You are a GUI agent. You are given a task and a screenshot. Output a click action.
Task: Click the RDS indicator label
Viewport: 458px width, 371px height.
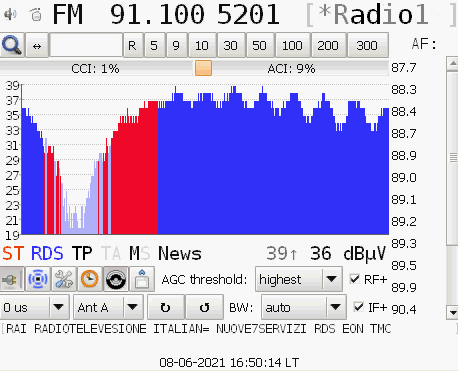pyautogui.click(x=47, y=253)
